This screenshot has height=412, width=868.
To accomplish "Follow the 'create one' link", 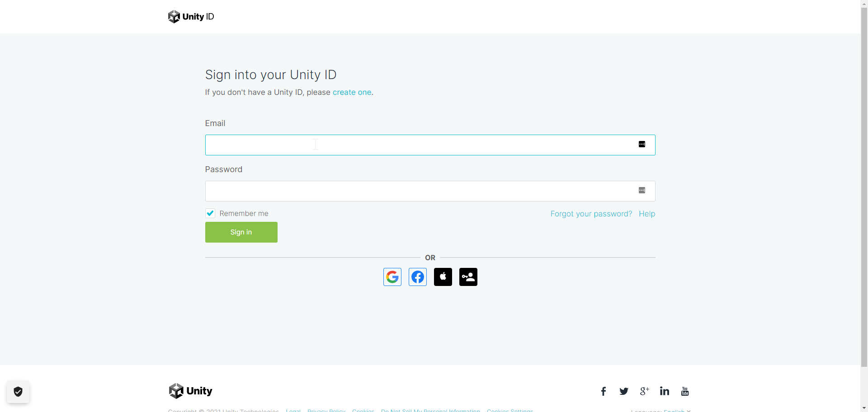I will (x=352, y=92).
